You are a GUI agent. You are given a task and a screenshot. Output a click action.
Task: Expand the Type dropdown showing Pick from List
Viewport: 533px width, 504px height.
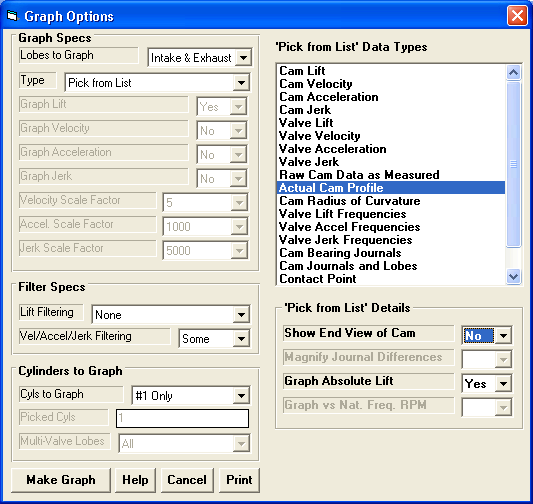[241, 83]
